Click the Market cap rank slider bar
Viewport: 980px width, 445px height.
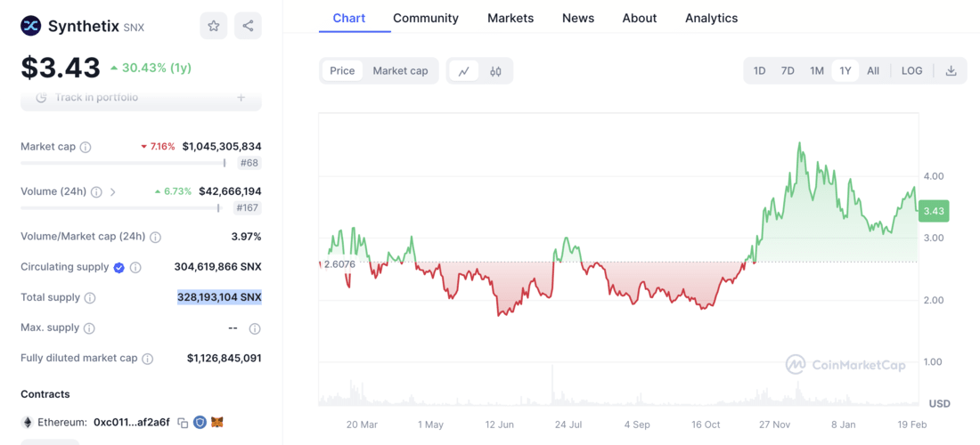coord(123,163)
